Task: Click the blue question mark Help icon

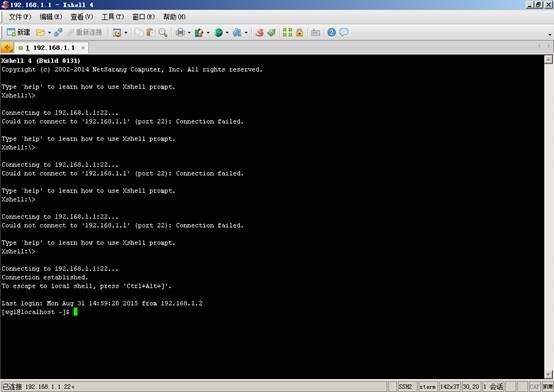Action: 331,33
